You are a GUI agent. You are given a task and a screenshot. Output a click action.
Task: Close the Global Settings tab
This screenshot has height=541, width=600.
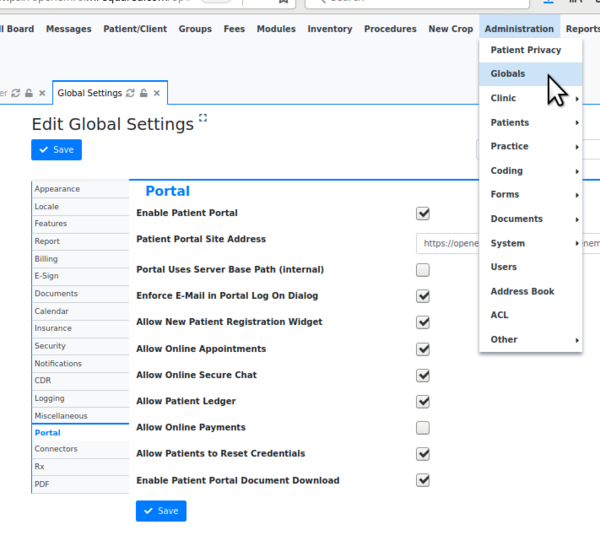tap(157, 93)
